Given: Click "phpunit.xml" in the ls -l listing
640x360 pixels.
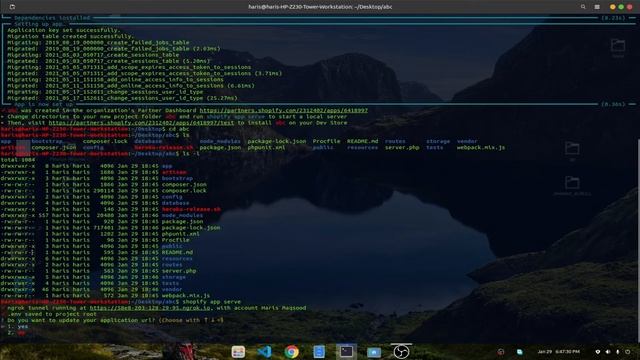Looking at the screenshot, I should (181, 234).
